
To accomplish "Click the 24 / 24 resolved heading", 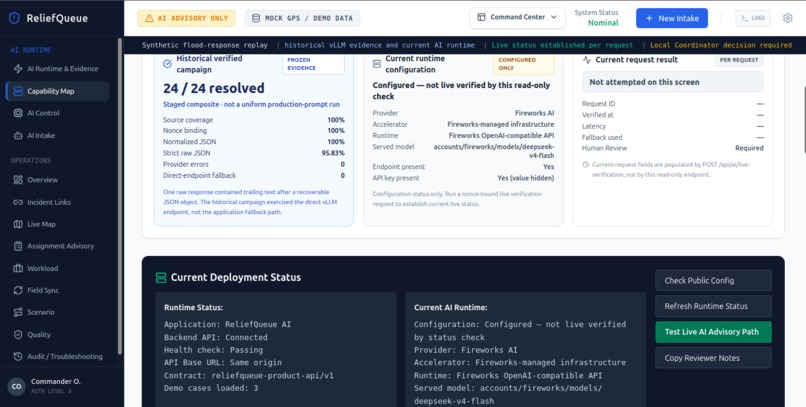I will [214, 88].
